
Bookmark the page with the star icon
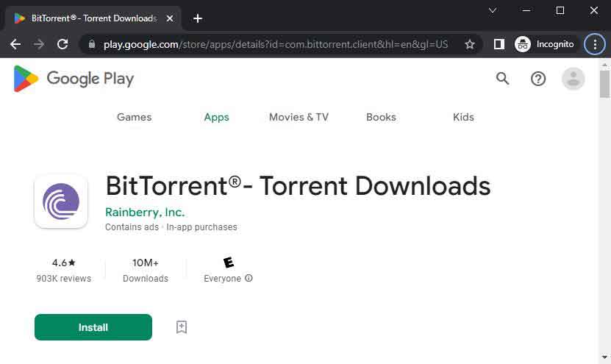pos(470,44)
